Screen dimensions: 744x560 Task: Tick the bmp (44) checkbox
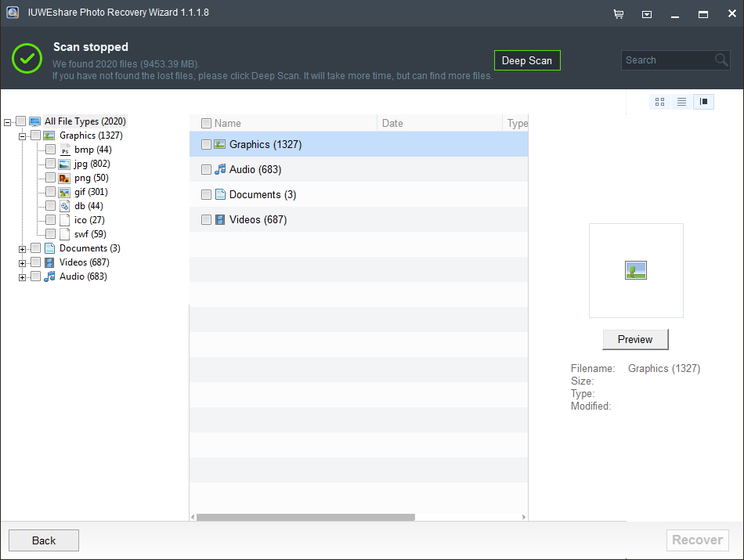click(50, 150)
